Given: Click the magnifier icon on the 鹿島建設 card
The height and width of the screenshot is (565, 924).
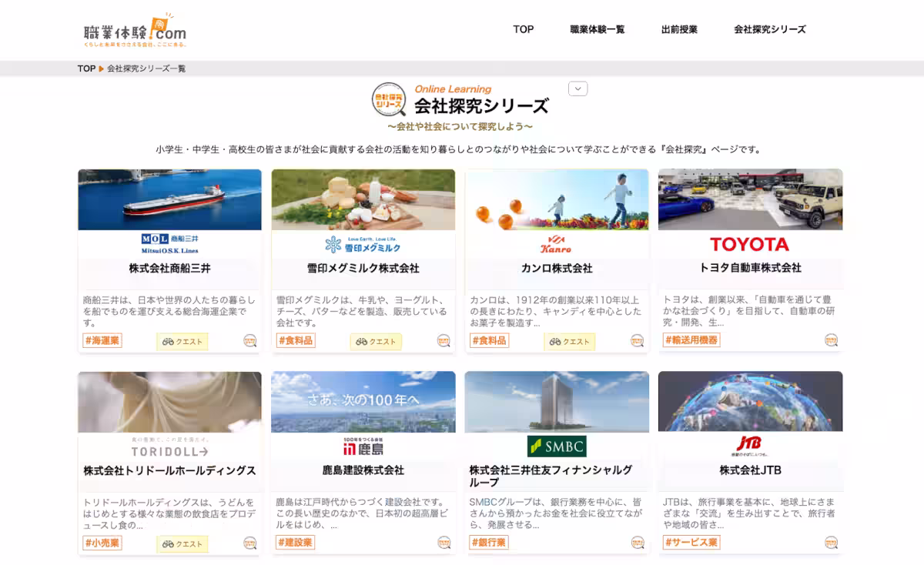Looking at the screenshot, I should 444,543.
